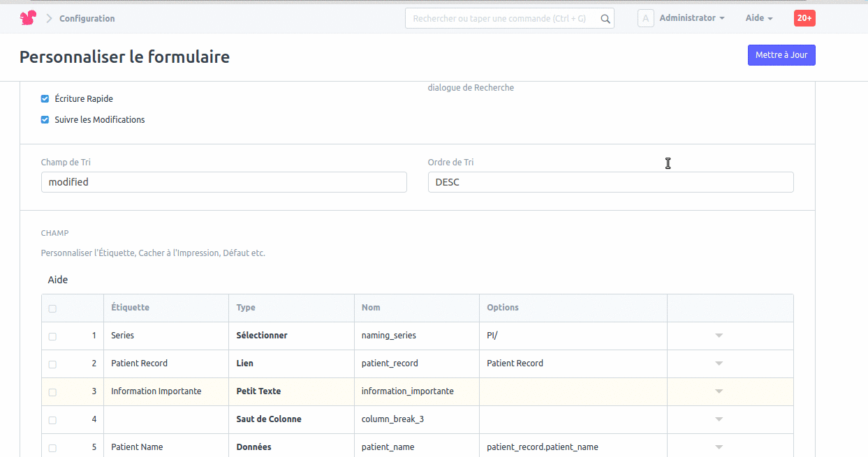Click the Administrator avatar icon
The width and height of the screenshot is (868, 457).
[x=645, y=18]
